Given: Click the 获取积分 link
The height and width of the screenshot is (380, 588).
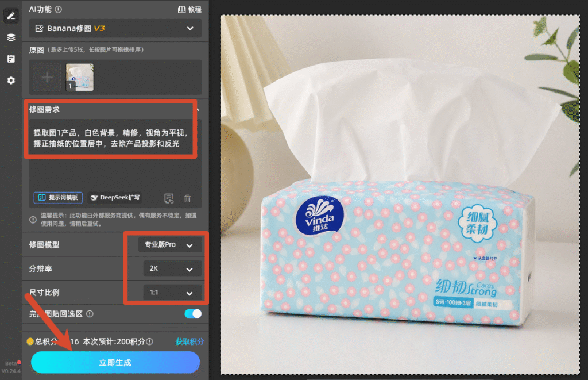Looking at the screenshot, I should click(x=189, y=341).
